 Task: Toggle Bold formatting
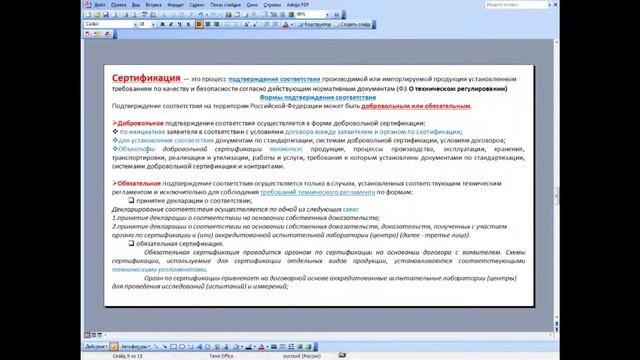(x=162, y=24)
